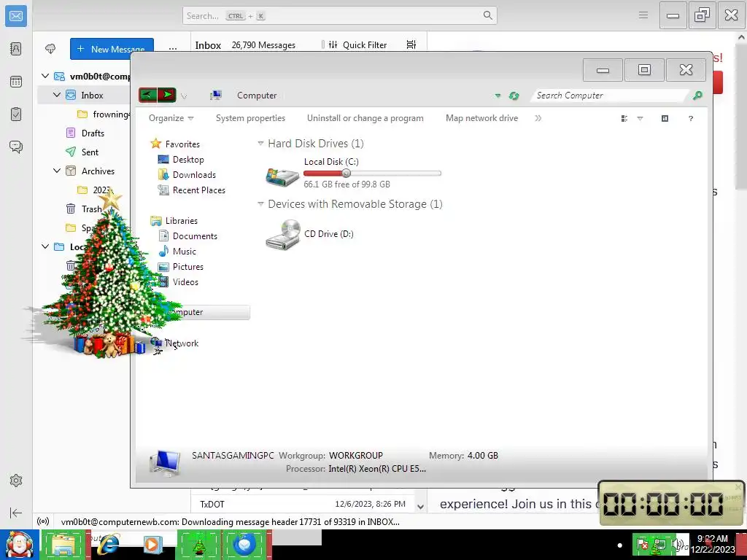The width and height of the screenshot is (747, 560).
Task: Click the search magnifier in Thunderbird
Action: click(487, 15)
